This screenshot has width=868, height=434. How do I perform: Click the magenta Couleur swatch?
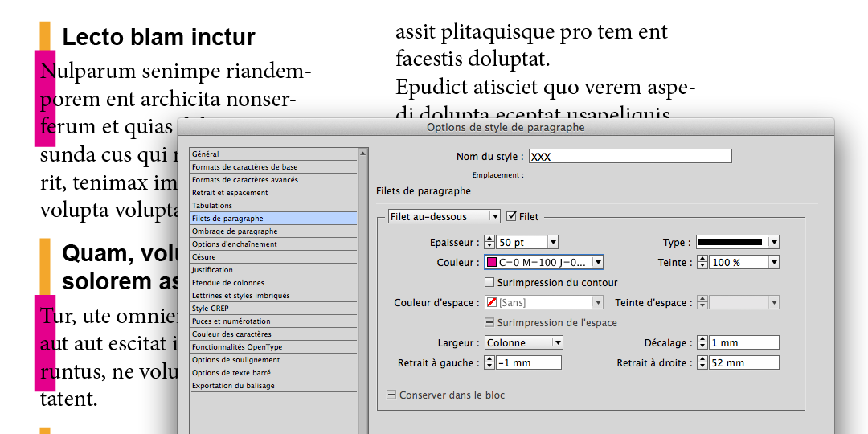492,262
